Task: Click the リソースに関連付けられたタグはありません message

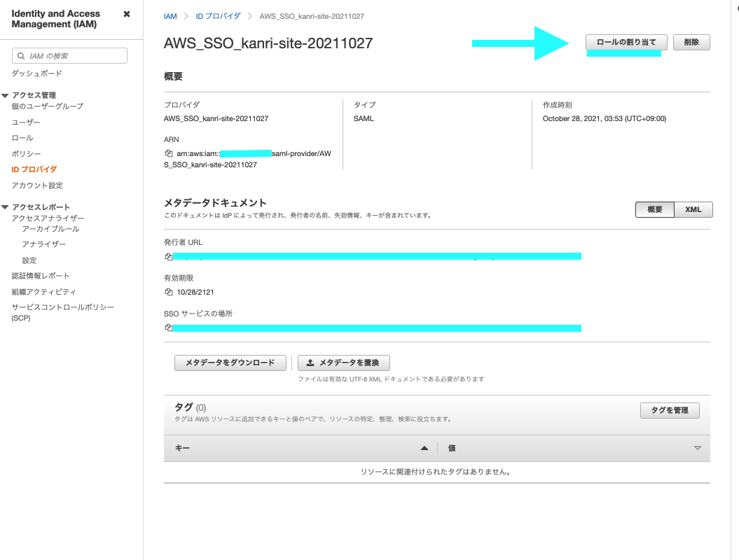Action: click(x=436, y=472)
